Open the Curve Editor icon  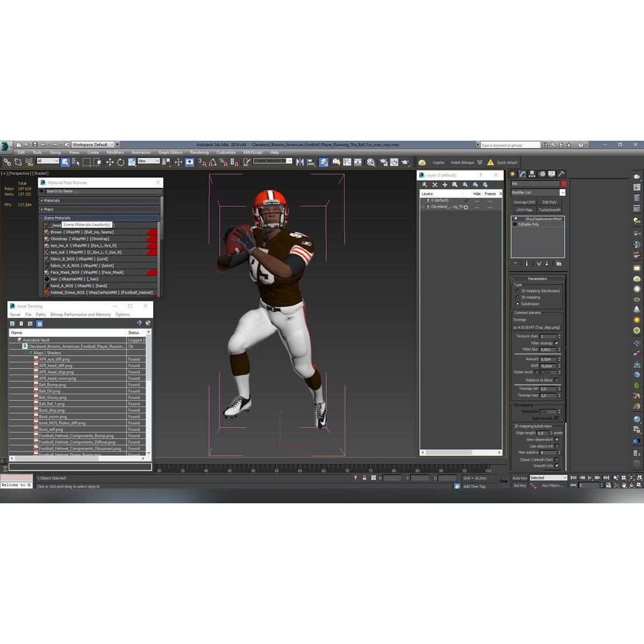coord(347,162)
